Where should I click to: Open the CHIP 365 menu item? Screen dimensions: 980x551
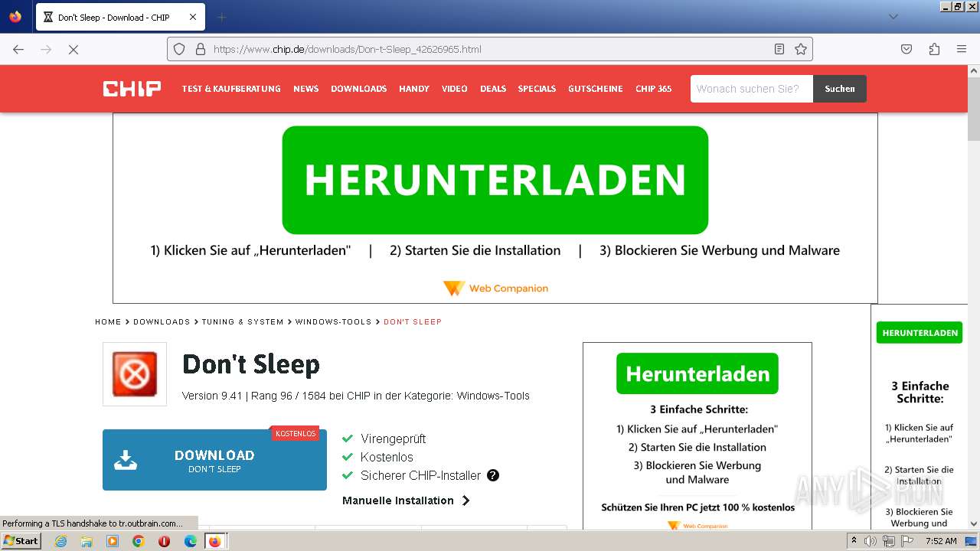pos(653,89)
